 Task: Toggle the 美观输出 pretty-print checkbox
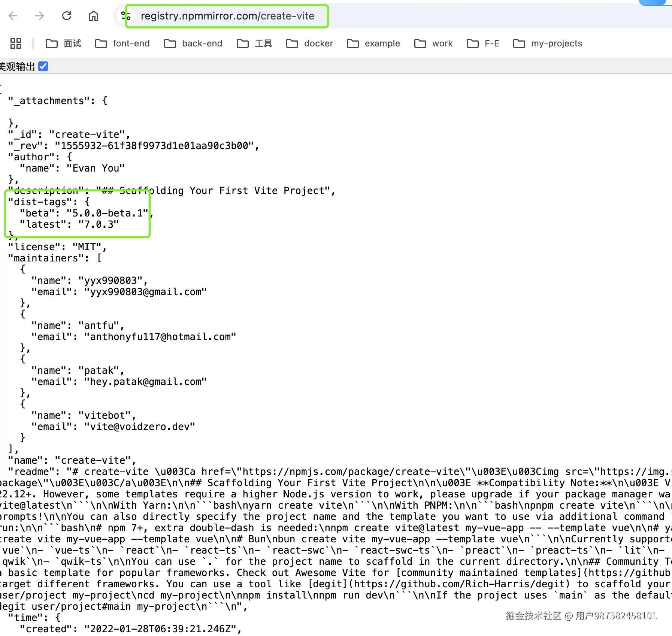[x=43, y=66]
